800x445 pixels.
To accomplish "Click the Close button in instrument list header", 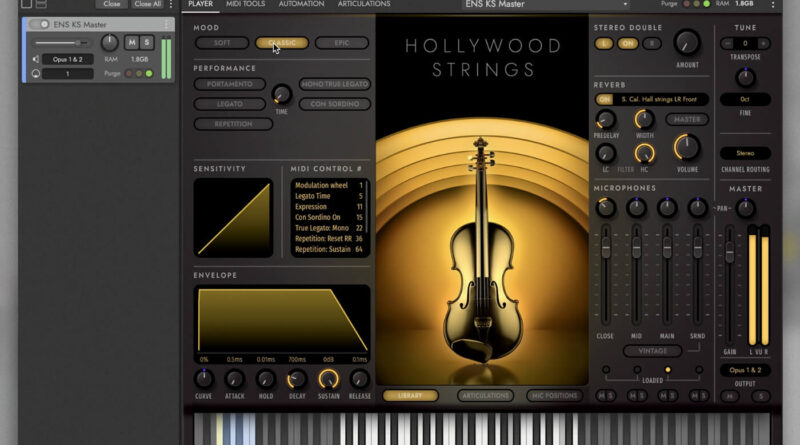I will point(112,4).
